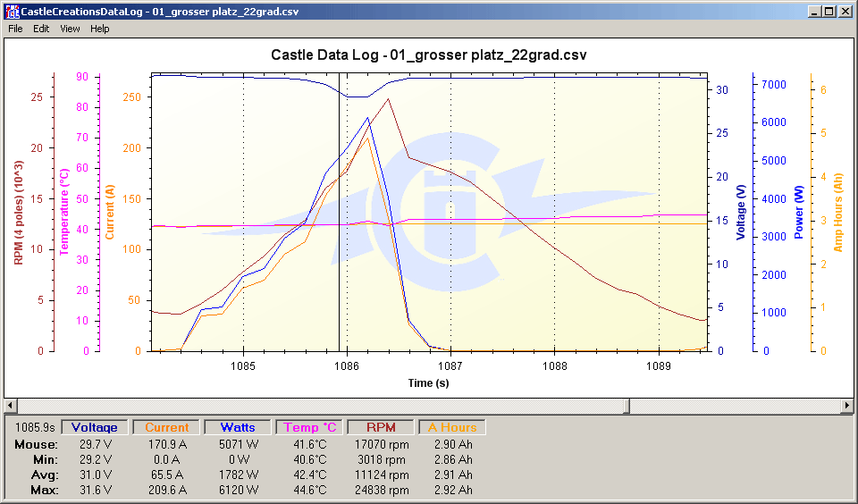Open the Help menu

(x=99, y=29)
